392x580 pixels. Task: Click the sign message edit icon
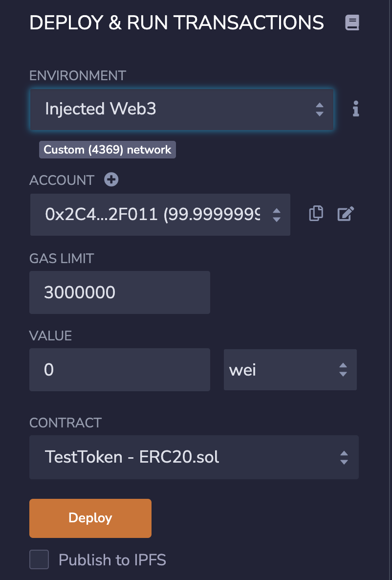point(346,214)
